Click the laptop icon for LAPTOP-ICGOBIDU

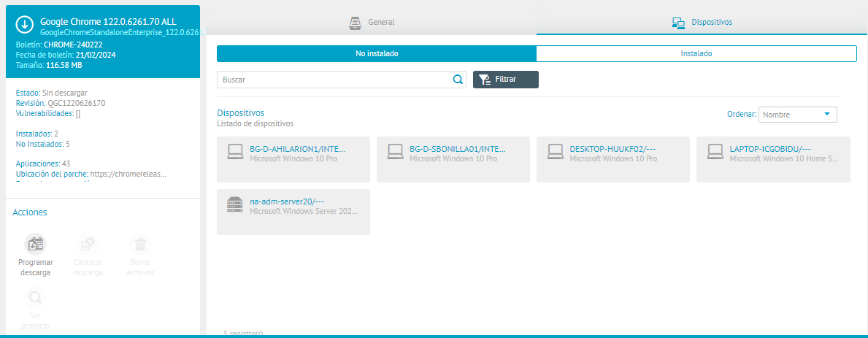point(715,152)
